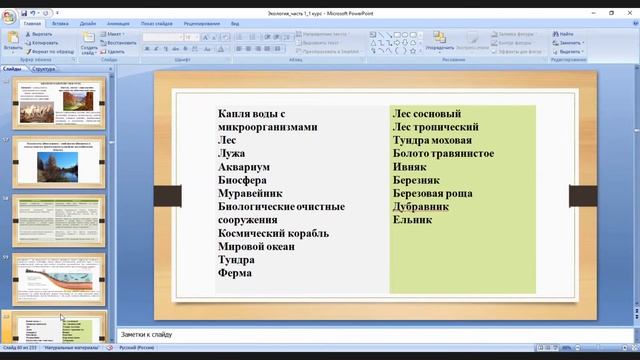
Task: Cut selection with Вырезать
Action: click(x=39, y=34)
